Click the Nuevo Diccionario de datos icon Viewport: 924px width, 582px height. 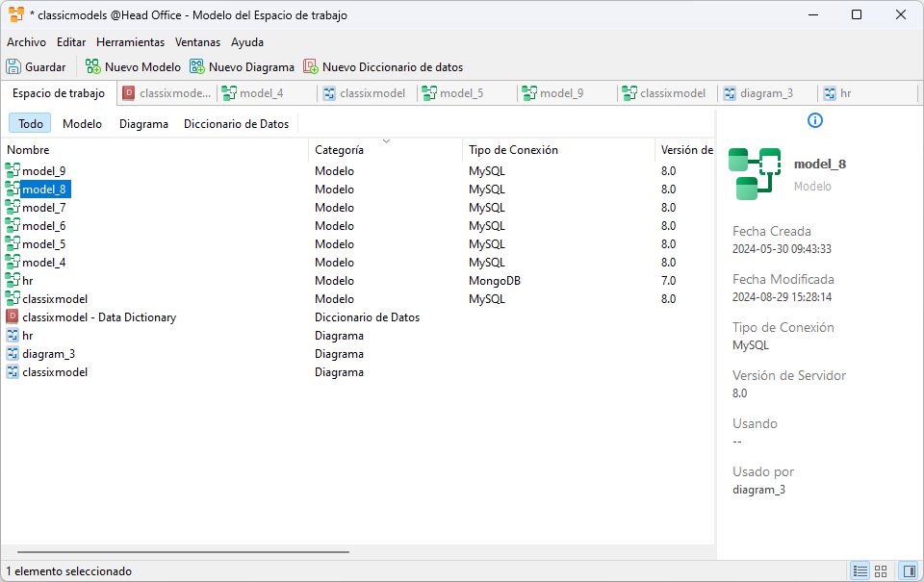311,66
